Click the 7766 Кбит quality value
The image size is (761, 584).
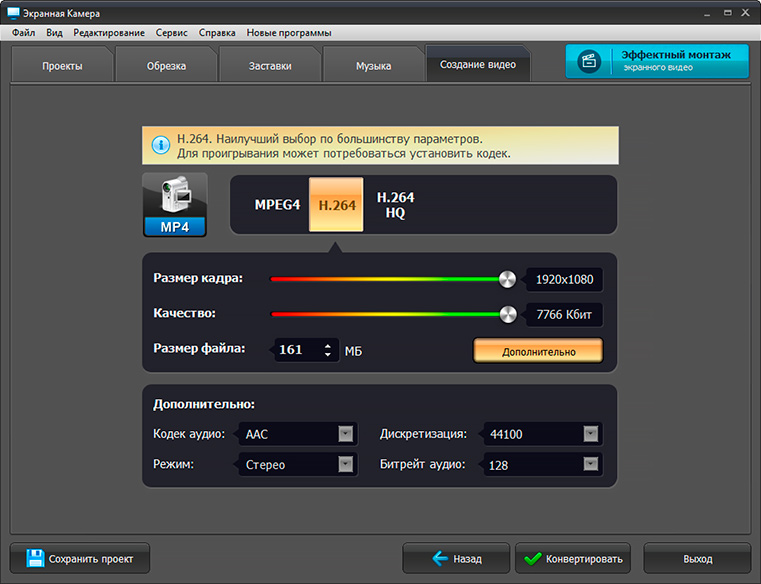pyautogui.click(x=563, y=315)
